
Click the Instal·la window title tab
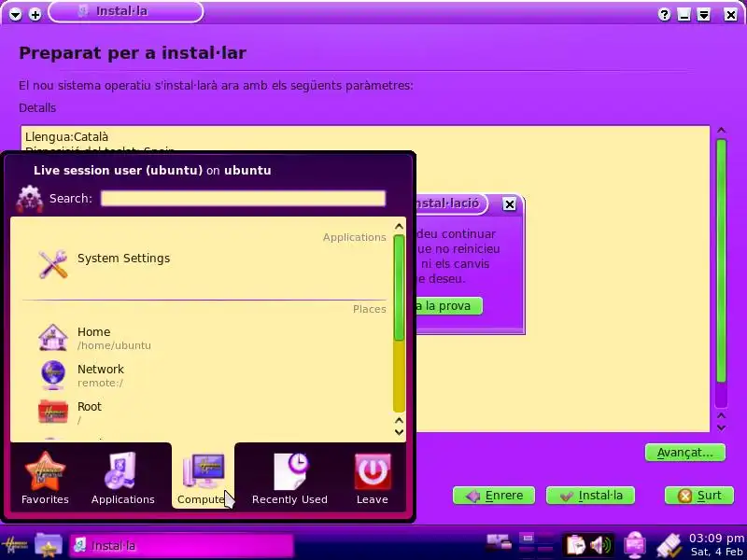126,11
